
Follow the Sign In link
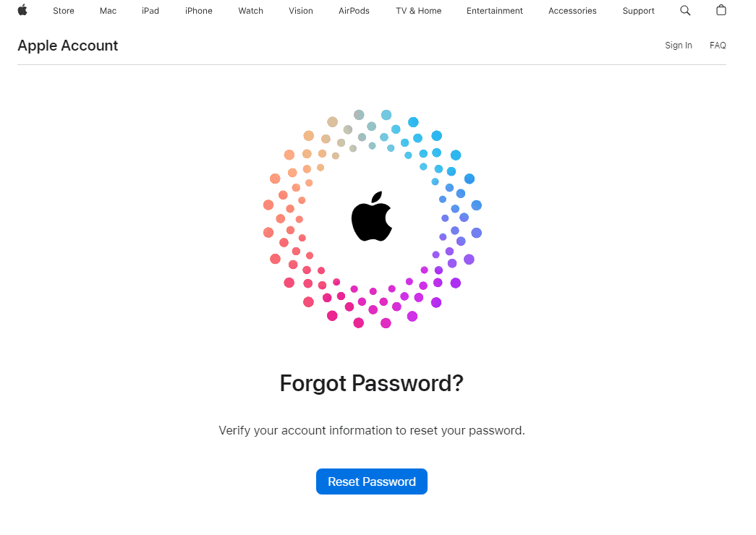point(679,46)
